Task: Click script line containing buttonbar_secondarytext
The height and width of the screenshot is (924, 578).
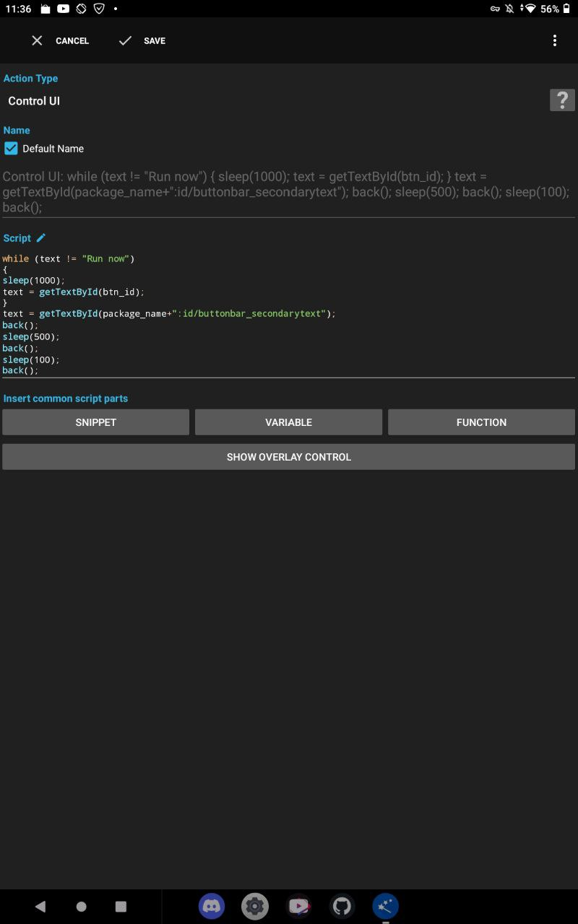Action: pos(169,314)
